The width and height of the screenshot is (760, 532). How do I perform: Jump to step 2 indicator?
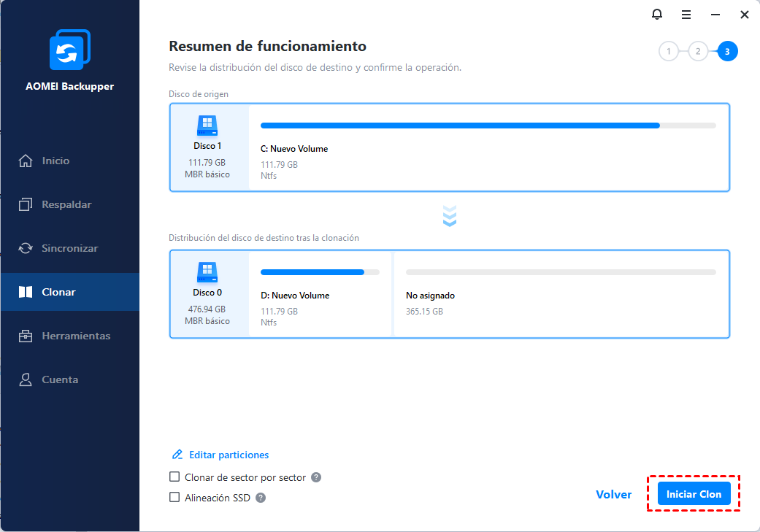pyautogui.click(x=698, y=51)
